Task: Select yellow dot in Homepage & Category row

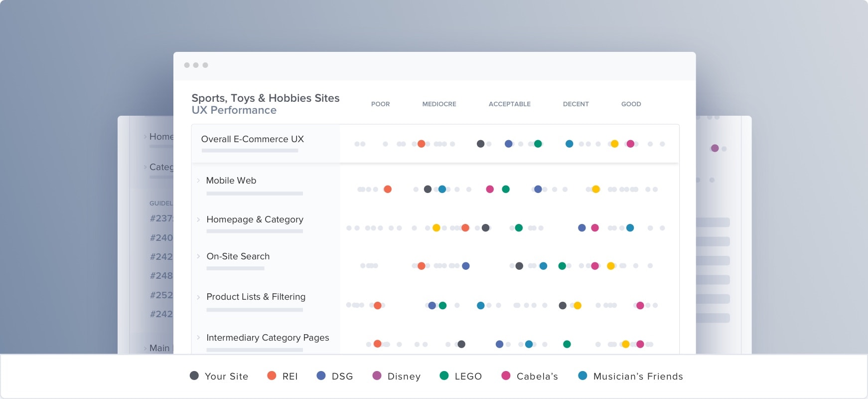Action: click(x=436, y=228)
